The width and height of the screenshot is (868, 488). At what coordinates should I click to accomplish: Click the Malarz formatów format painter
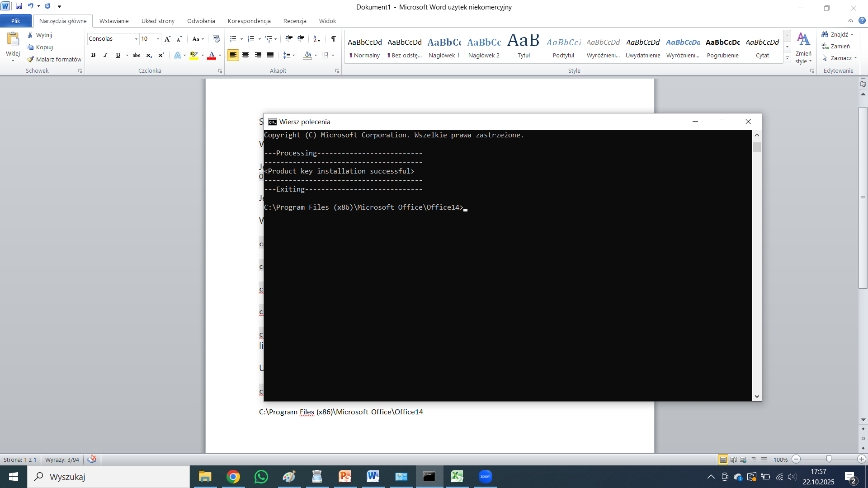coord(54,59)
